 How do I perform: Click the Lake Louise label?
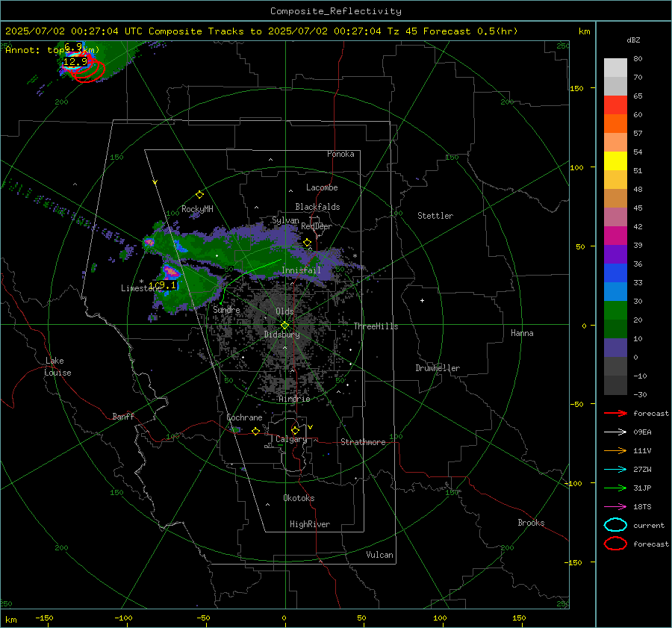point(57,367)
